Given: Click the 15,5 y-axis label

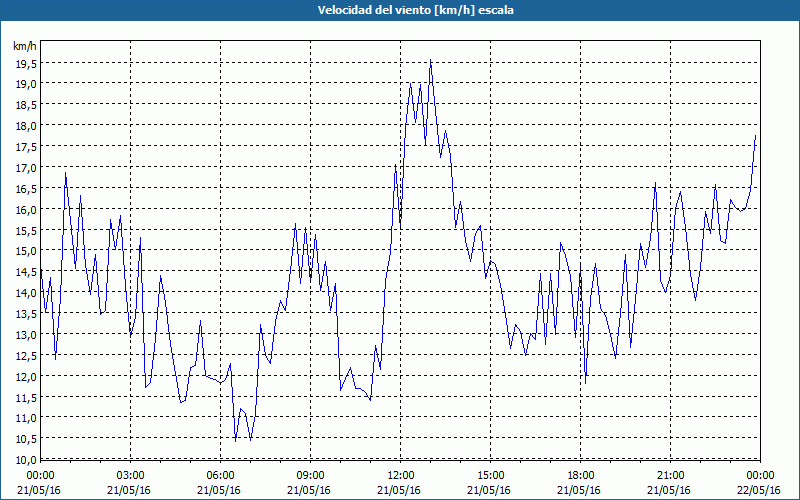Looking at the screenshot, I should (25, 230).
